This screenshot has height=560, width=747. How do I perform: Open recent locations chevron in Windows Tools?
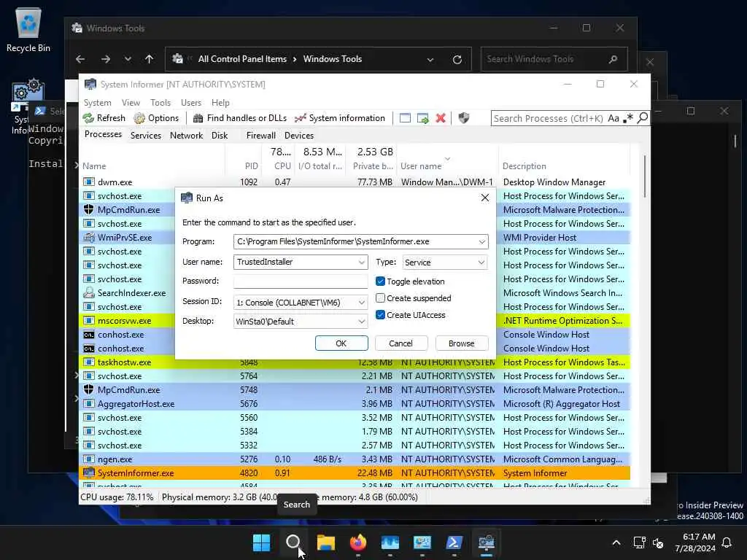coord(128,59)
